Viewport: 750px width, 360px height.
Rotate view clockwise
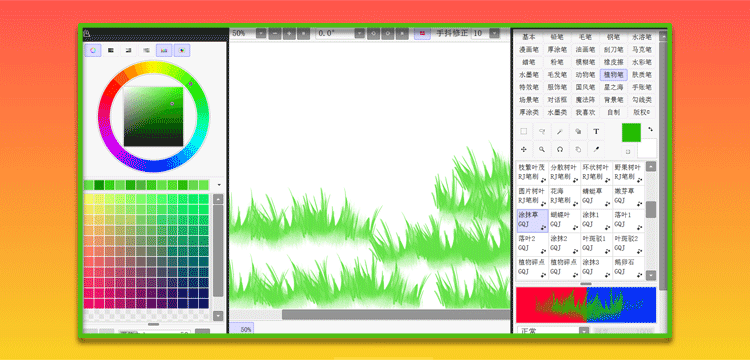pos(388,33)
